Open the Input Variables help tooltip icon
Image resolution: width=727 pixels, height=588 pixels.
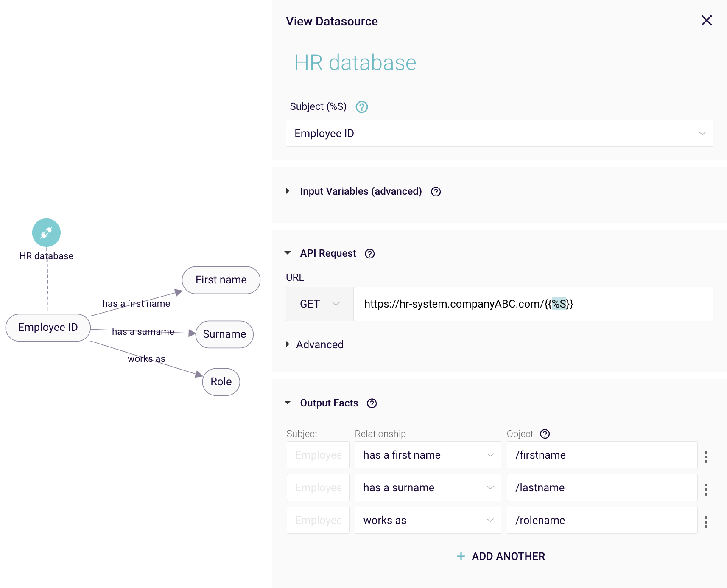pos(436,192)
